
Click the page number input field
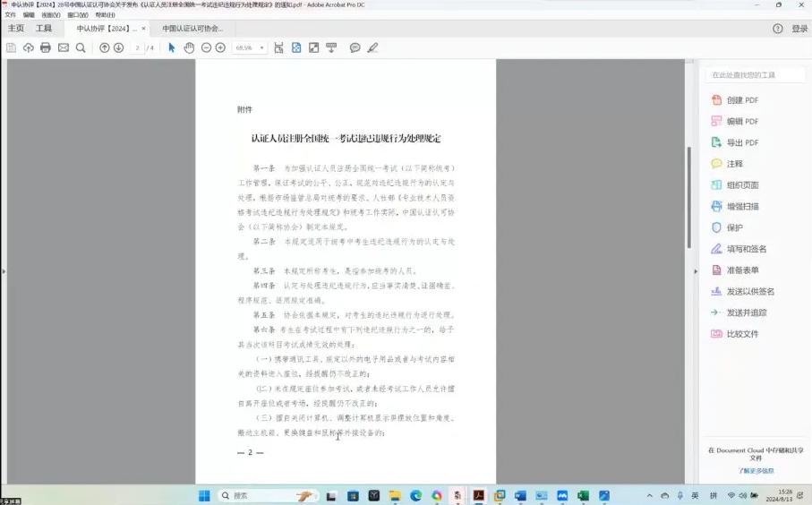137,47
